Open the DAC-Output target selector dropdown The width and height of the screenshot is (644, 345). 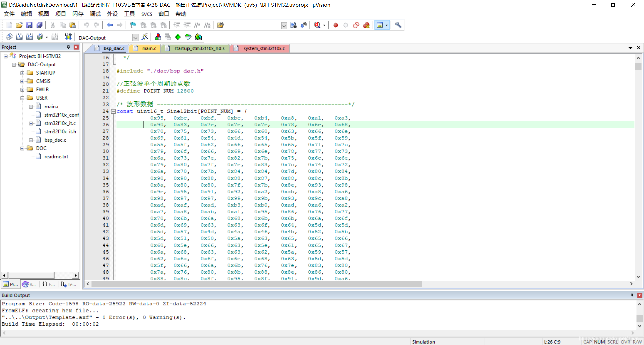(x=135, y=38)
